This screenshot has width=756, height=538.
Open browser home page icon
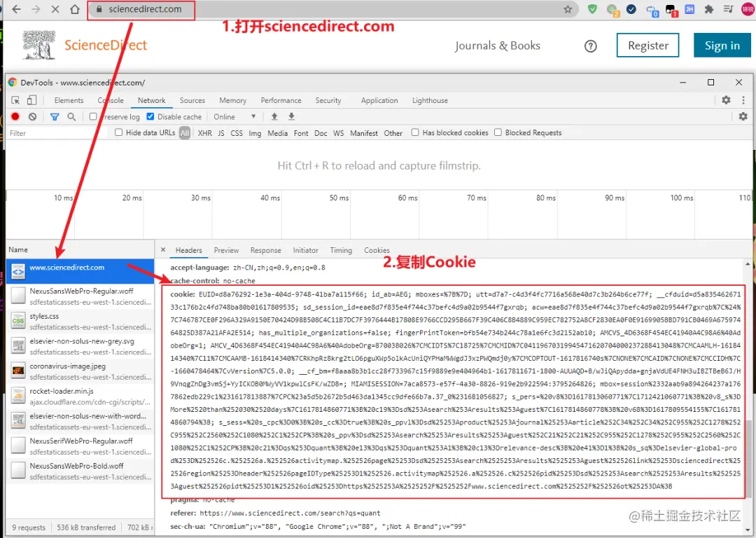(x=75, y=9)
